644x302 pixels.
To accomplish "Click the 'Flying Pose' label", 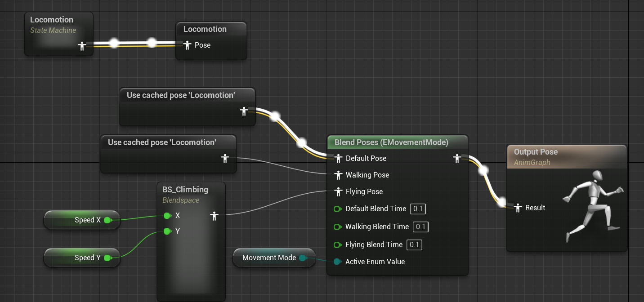I will click(x=364, y=191).
